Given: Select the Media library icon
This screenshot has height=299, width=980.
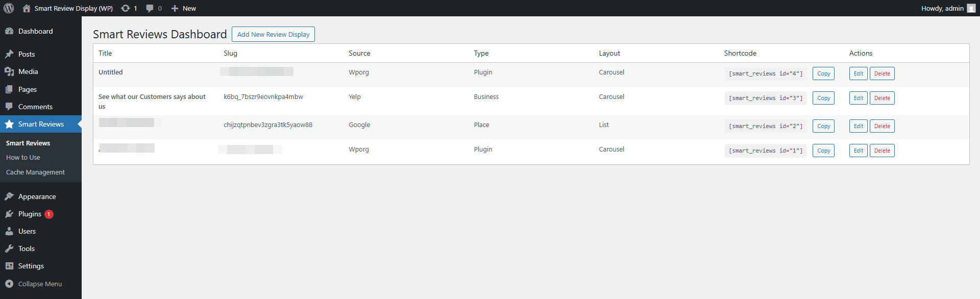Looking at the screenshot, I should [x=11, y=71].
